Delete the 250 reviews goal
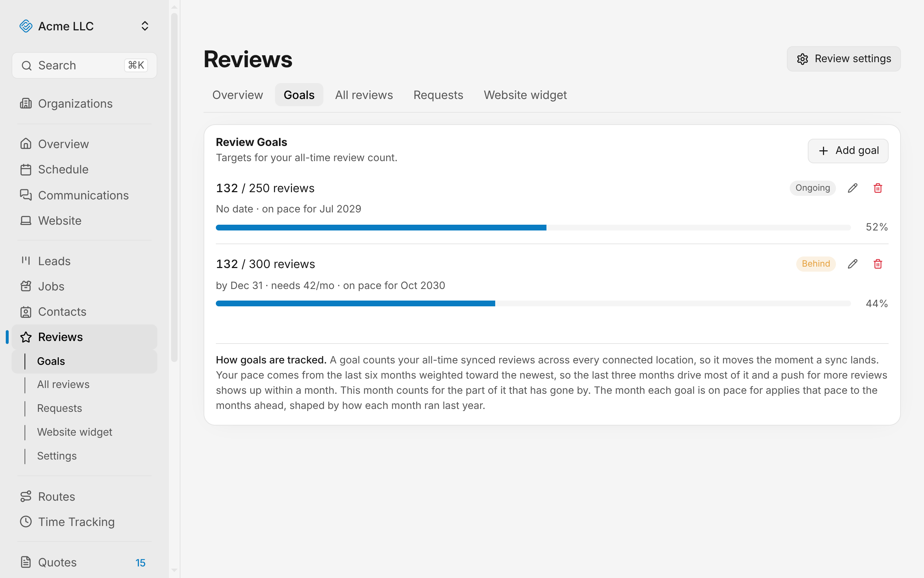Viewport: 924px width, 578px height. pos(878,188)
